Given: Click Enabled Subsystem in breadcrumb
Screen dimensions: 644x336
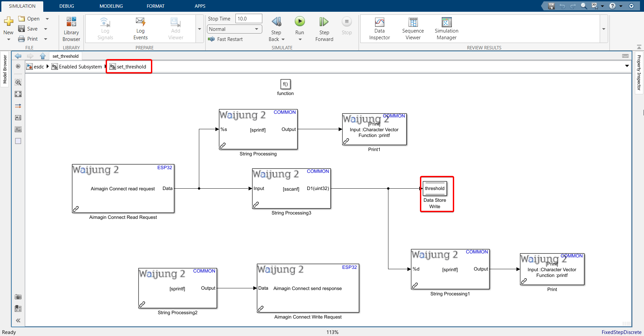Looking at the screenshot, I should coord(80,67).
